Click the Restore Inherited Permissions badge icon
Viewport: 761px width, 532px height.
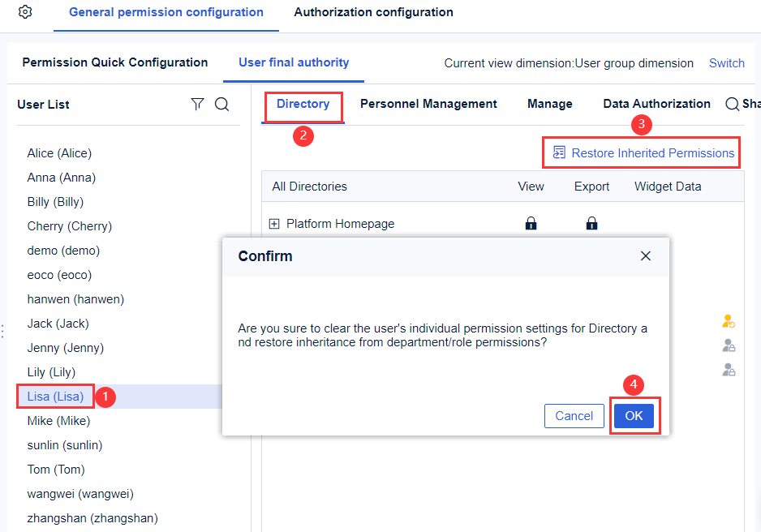point(560,152)
